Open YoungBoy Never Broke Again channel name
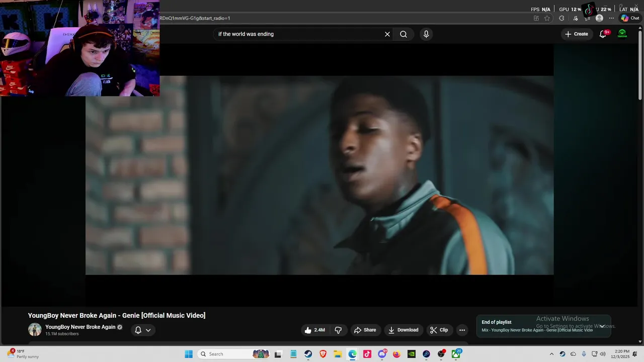 pos(80,327)
